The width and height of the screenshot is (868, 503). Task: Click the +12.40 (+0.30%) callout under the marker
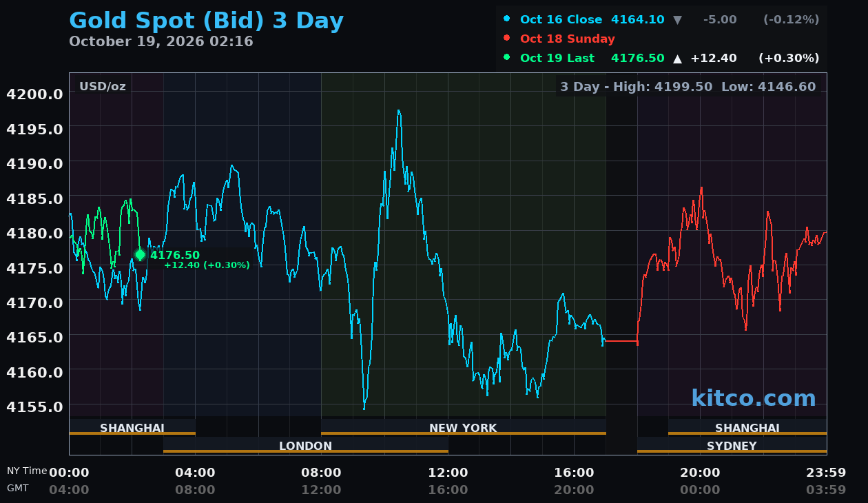coord(207,265)
